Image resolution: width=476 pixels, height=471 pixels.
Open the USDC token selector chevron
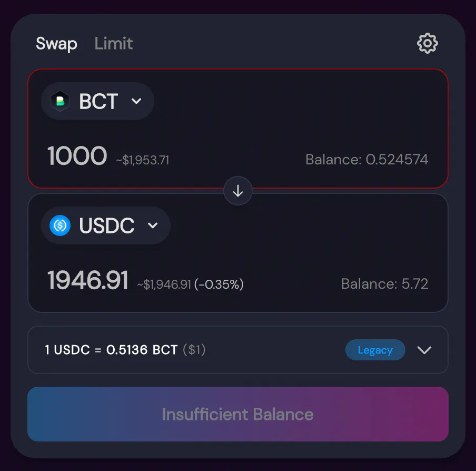pos(153,225)
